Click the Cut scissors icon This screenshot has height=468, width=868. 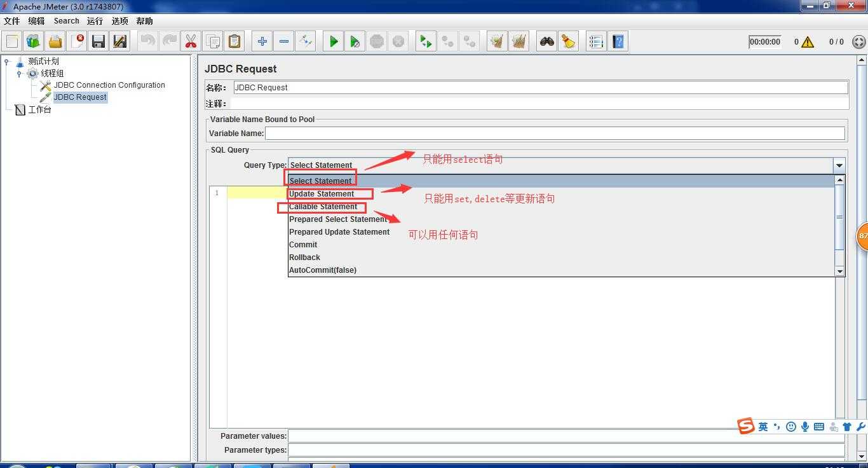(x=191, y=42)
